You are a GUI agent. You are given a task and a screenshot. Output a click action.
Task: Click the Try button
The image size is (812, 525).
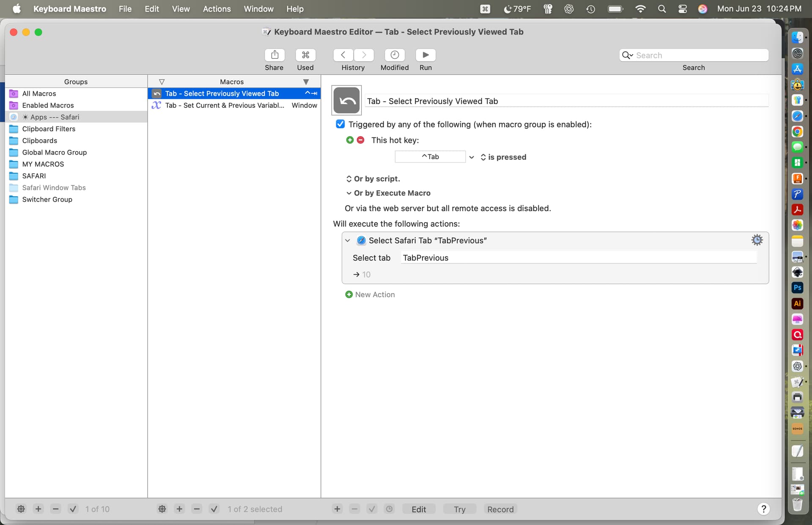(460, 509)
